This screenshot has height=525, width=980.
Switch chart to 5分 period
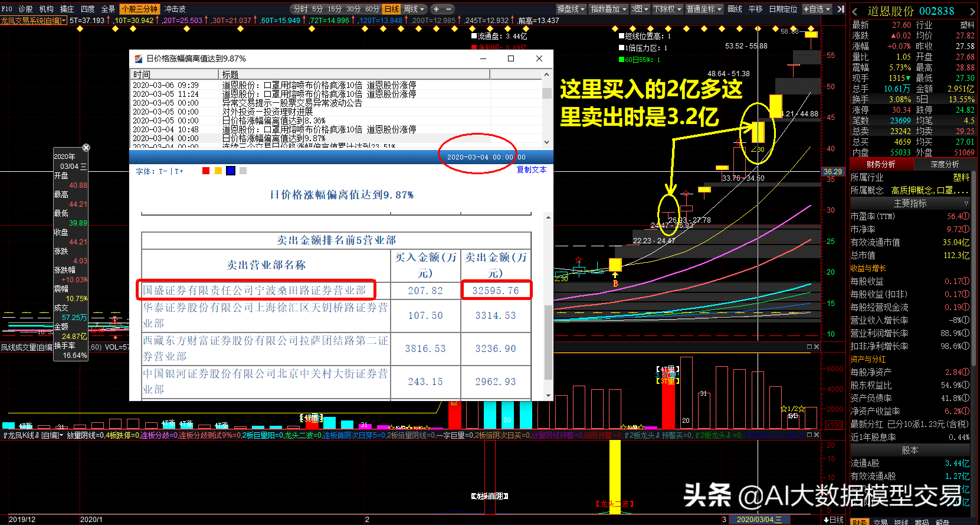point(317,9)
